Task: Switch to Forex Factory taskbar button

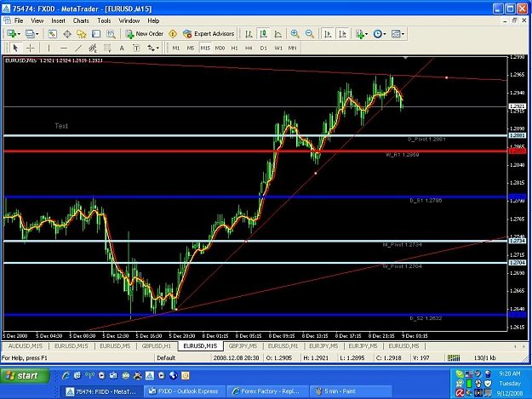Action: (267, 391)
